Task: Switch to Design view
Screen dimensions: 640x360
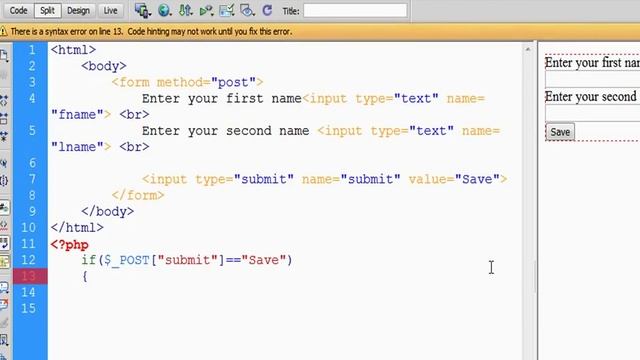Action: coord(78,11)
